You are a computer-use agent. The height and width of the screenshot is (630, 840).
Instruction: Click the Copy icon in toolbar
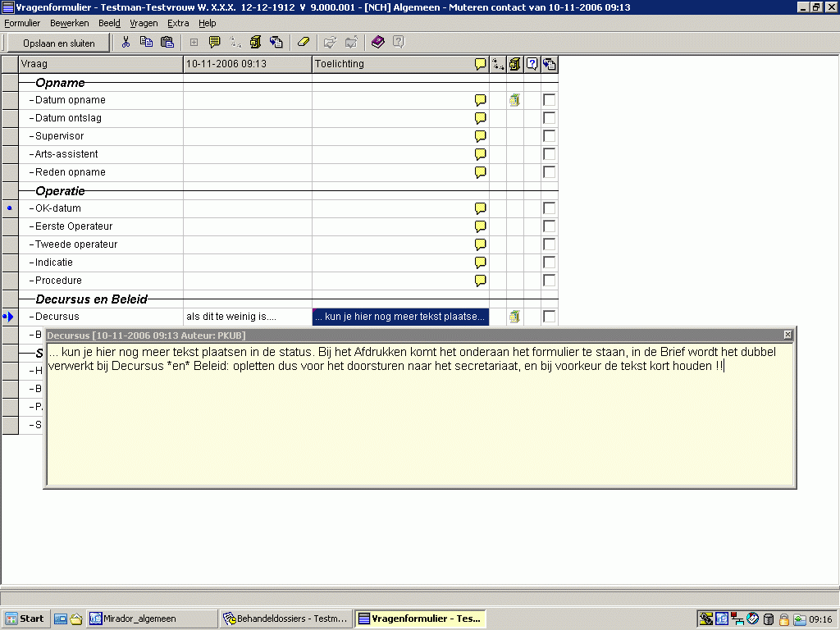click(147, 43)
